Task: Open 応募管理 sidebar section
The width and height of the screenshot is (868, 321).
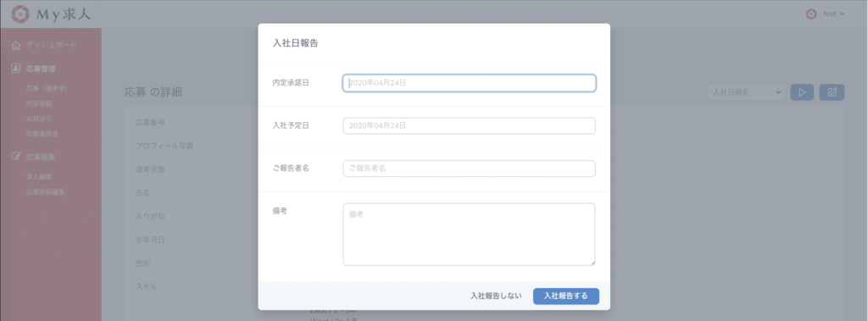Action: [41, 69]
